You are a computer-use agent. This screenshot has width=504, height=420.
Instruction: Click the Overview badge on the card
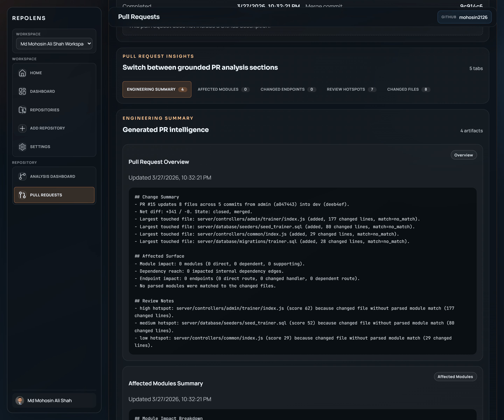tap(463, 155)
